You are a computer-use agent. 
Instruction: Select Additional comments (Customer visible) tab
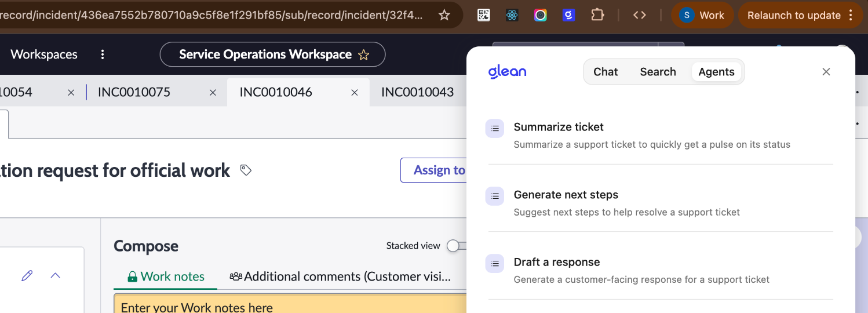340,276
